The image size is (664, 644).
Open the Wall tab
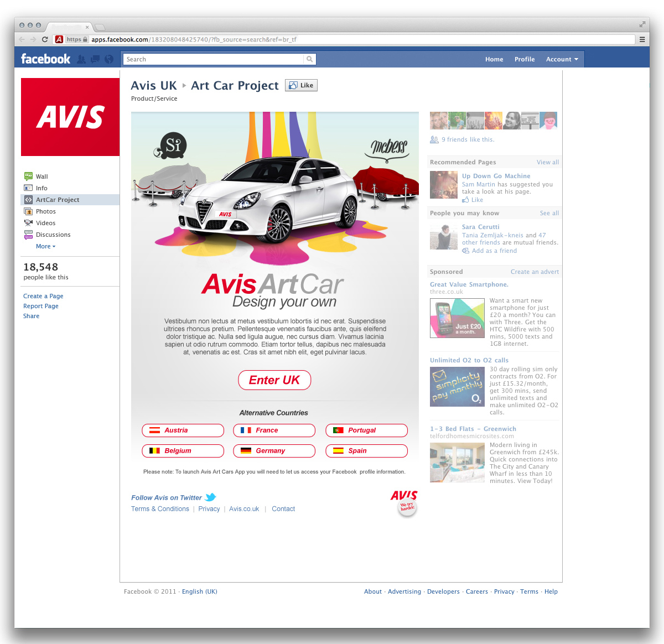click(x=41, y=176)
